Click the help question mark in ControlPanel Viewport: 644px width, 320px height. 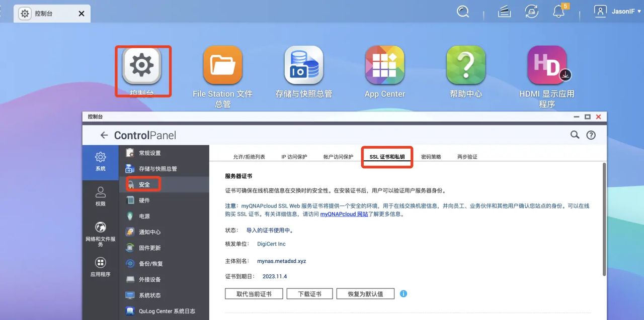point(591,135)
